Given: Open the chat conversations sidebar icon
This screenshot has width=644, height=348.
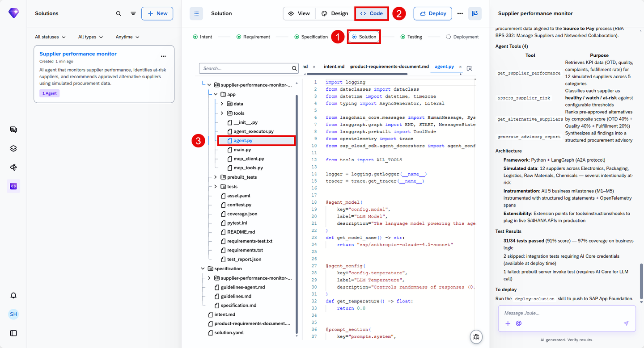Looking at the screenshot, I should (13, 130).
